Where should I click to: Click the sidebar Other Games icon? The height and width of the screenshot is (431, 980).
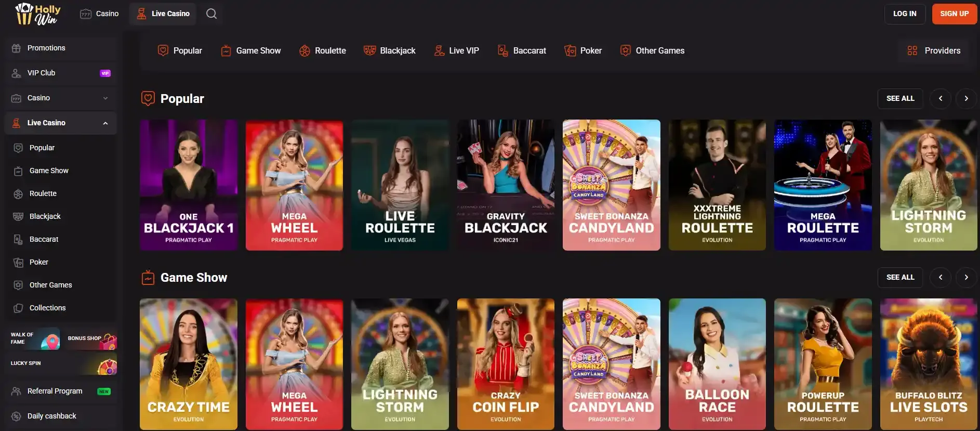[x=18, y=285]
